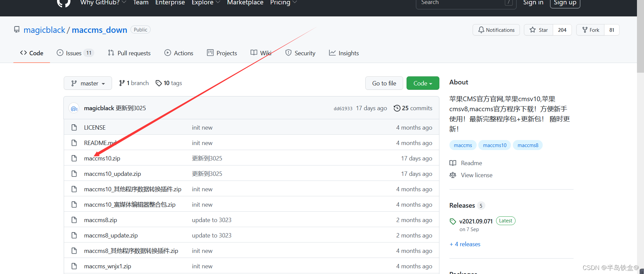Expand the Why GitHub? menu

tap(103, 3)
